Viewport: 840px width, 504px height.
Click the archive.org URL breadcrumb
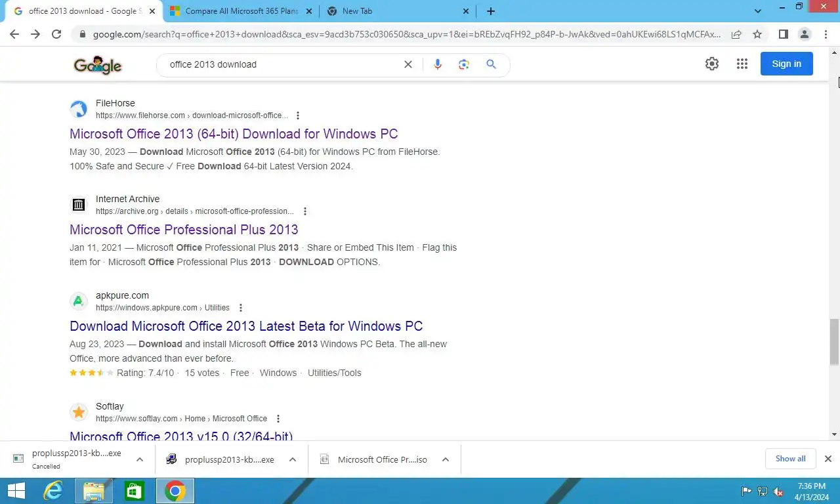tap(195, 211)
